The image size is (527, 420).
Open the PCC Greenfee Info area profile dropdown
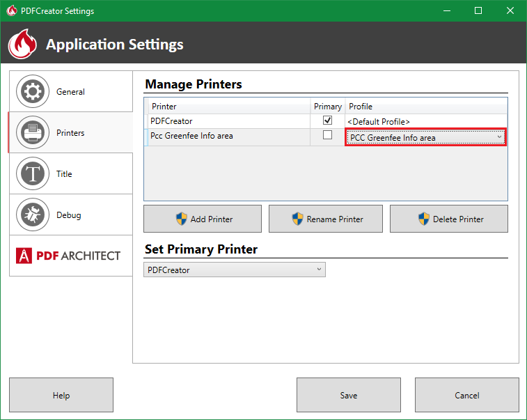click(x=426, y=137)
